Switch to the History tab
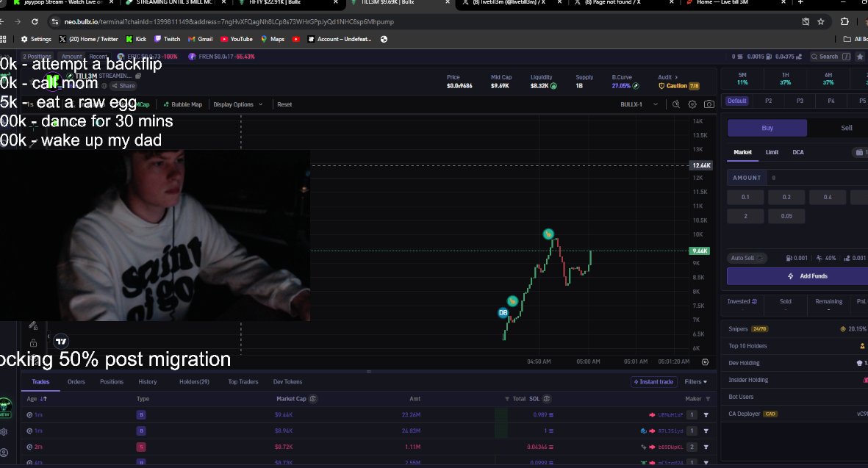Image resolution: width=868 pixels, height=468 pixels. (x=147, y=382)
